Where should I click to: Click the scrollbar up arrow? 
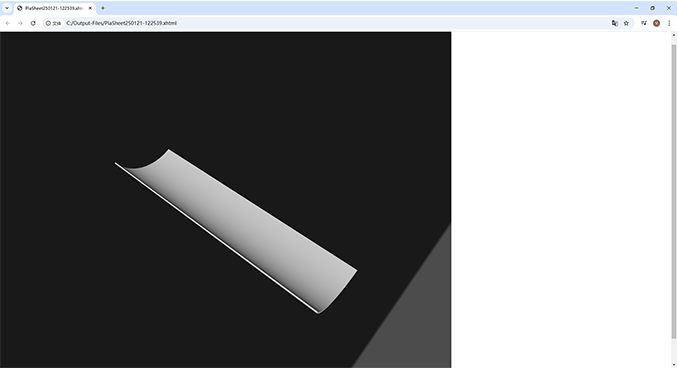pos(674,35)
